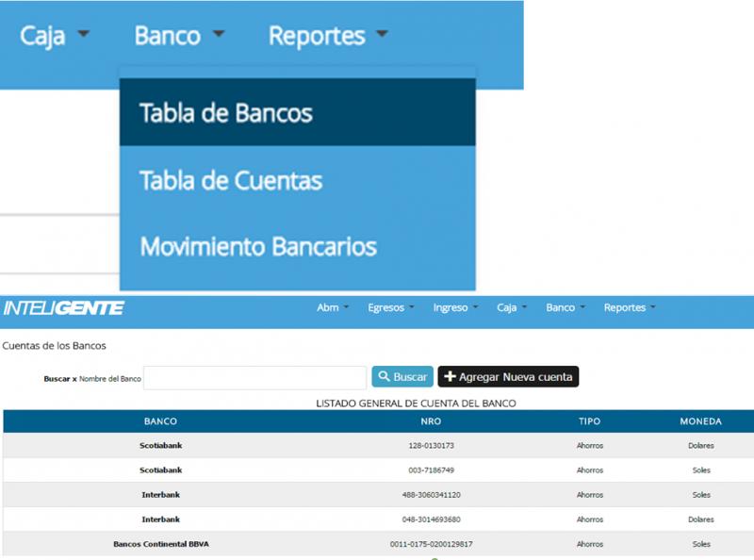This screenshot has height=560, width=754.
Task: Expand the small Banco menu in navbar
Action: click(565, 307)
